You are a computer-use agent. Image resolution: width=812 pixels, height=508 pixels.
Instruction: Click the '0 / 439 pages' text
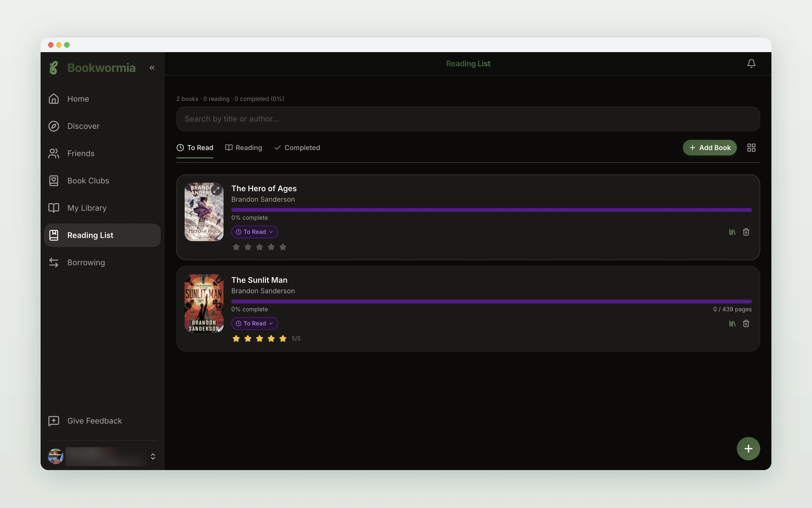732,309
